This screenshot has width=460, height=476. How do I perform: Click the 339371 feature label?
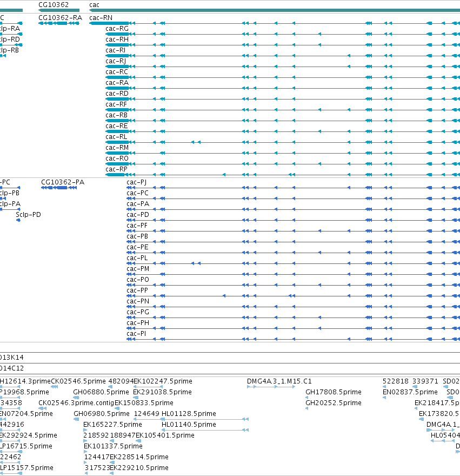point(425,381)
